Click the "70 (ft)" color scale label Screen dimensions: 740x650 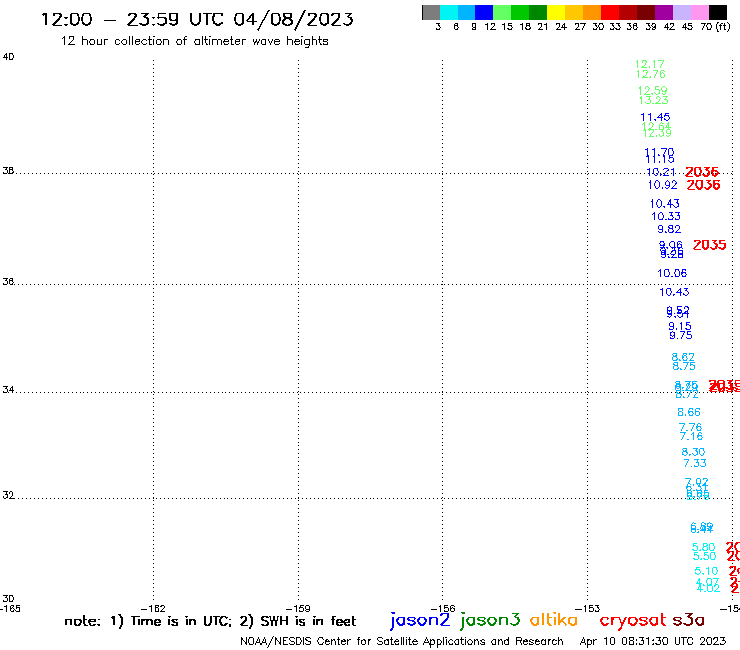pos(715,27)
